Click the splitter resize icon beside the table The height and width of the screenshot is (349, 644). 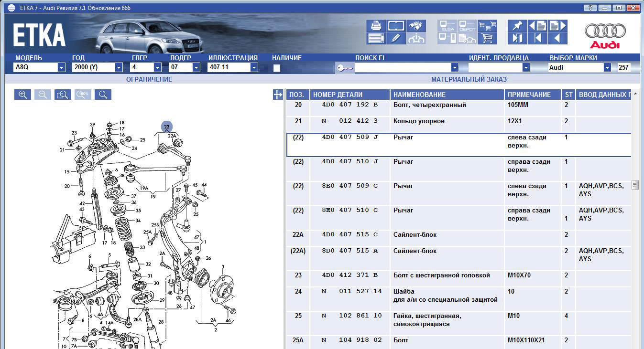pyautogui.click(x=278, y=95)
